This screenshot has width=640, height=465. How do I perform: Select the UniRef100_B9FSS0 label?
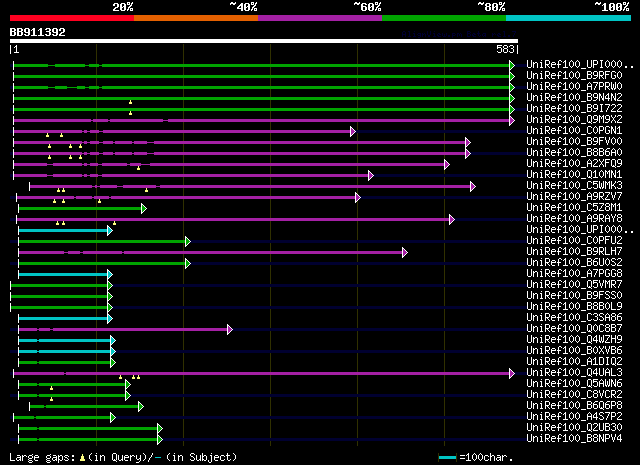click(x=574, y=296)
